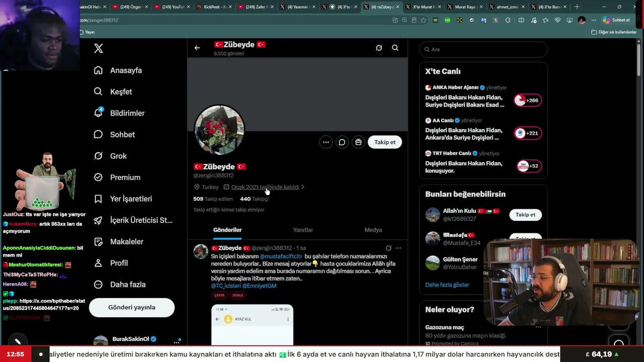Switch to the Yanıtlar tab

coord(303,230)
